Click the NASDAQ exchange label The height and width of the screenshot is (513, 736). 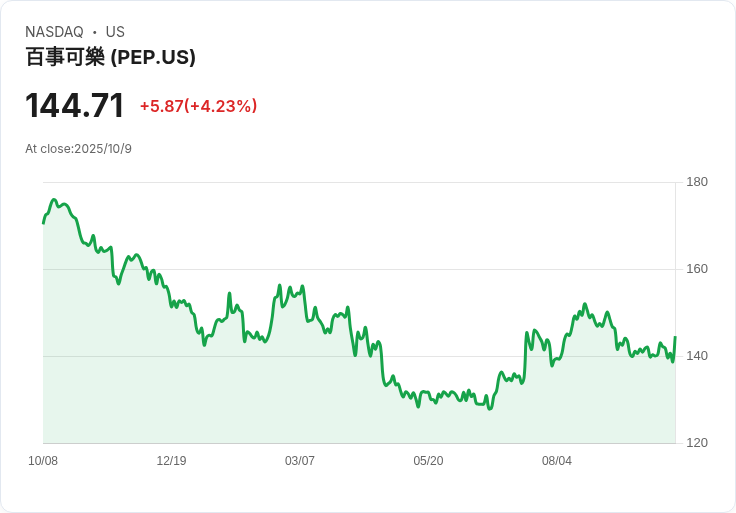point(54,32)
